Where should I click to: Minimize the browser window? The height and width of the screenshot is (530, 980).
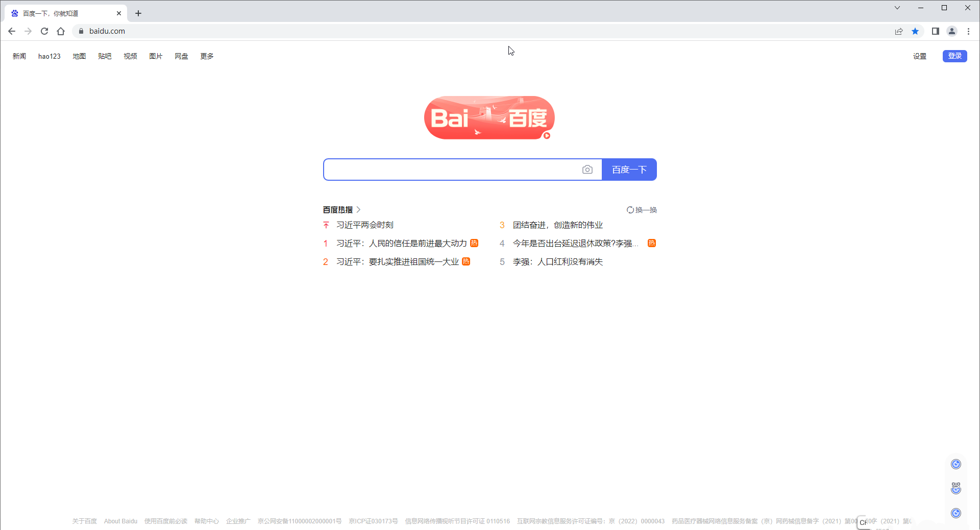(921, 8)
